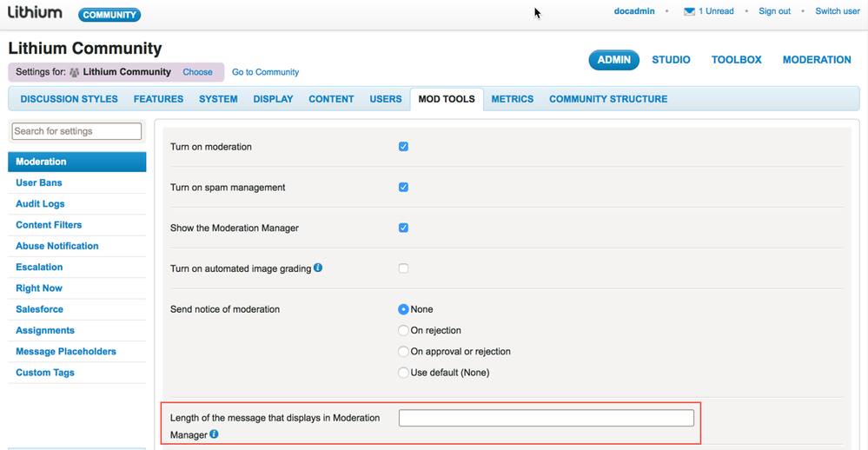Viewport: 868px width, 450px height.
Task: Switch to the USERS tab
Action: tap(386, 99)
